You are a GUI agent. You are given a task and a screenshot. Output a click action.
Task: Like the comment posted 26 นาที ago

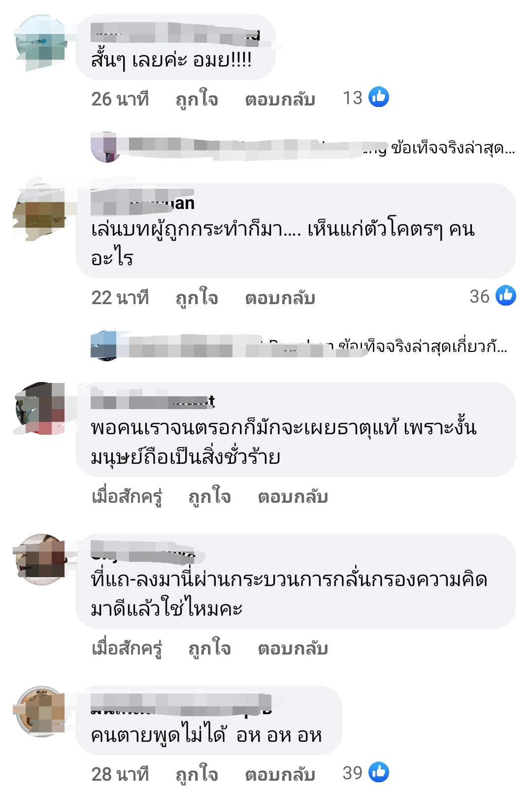tap(197, 99)
